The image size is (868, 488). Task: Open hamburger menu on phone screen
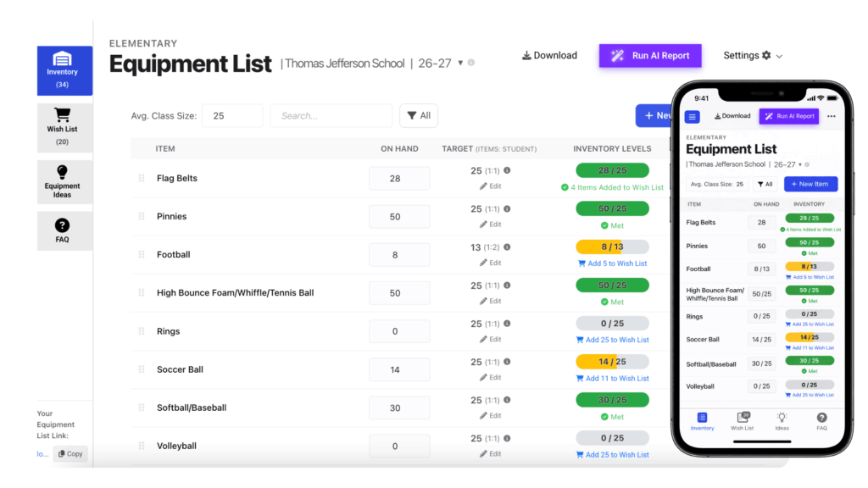pyautogui.click(x=692, y=117)
